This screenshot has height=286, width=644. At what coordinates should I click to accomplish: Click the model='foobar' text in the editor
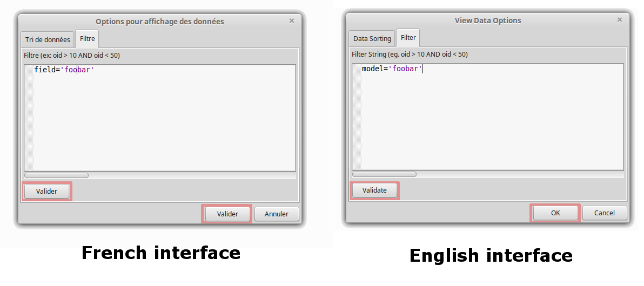coord(391,69)
